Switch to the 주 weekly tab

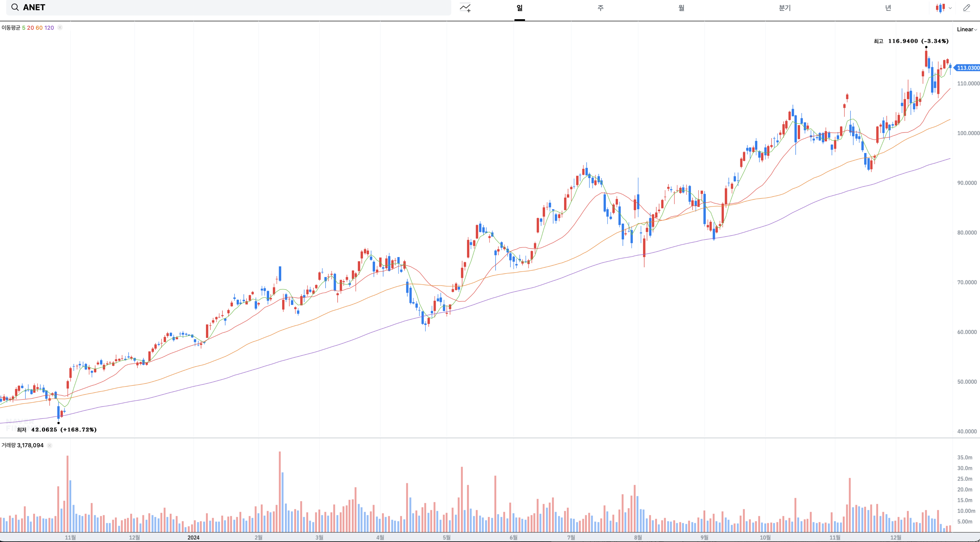(x=600, y=8)
